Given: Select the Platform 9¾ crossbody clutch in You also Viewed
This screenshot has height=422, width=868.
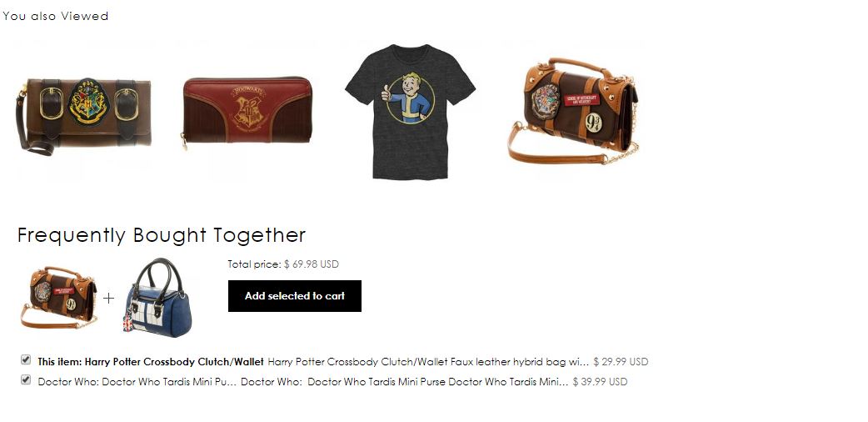Looking at the screenshot, I should (573, 111).
